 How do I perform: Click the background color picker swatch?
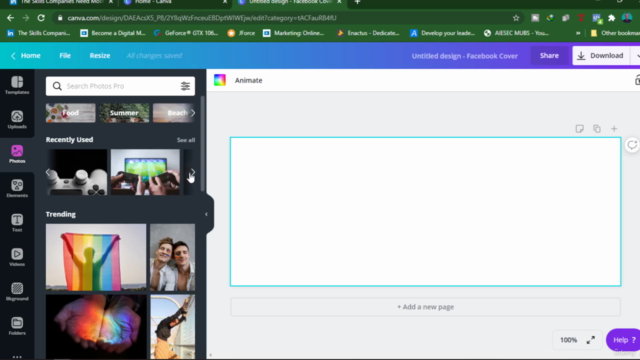pyautogui.click(x=220, y=80)
